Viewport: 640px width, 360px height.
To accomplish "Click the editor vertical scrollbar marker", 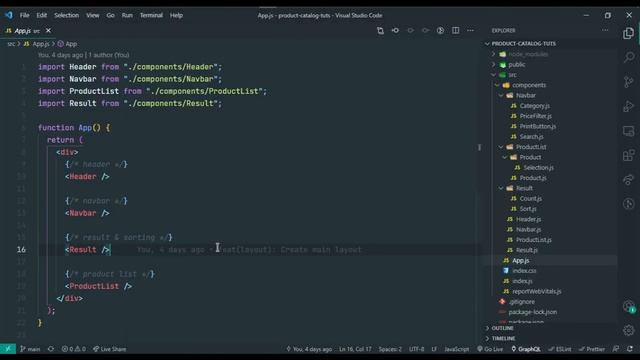I will click(x=479, y=147).
